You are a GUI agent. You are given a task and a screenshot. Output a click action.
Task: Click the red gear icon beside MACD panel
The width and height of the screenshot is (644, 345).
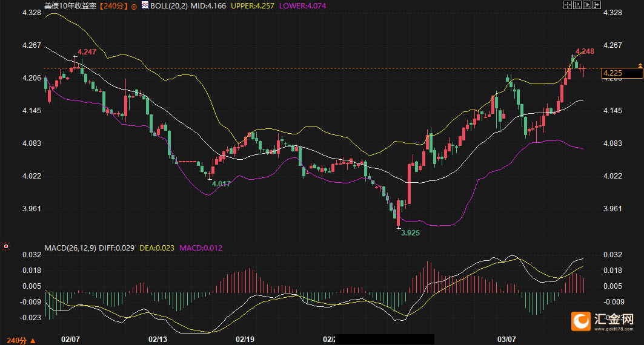pyautogui.click(x=5, y=246)
